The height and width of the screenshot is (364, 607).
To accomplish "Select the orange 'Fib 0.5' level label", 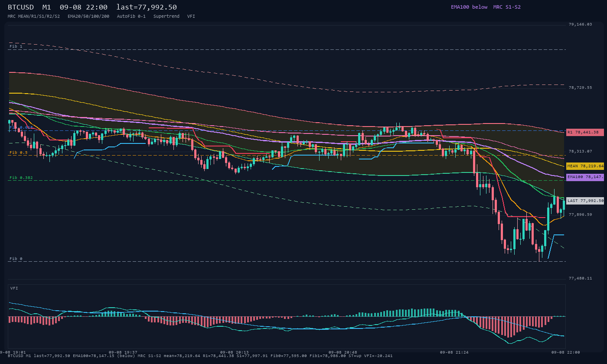I will coord(19,153).
